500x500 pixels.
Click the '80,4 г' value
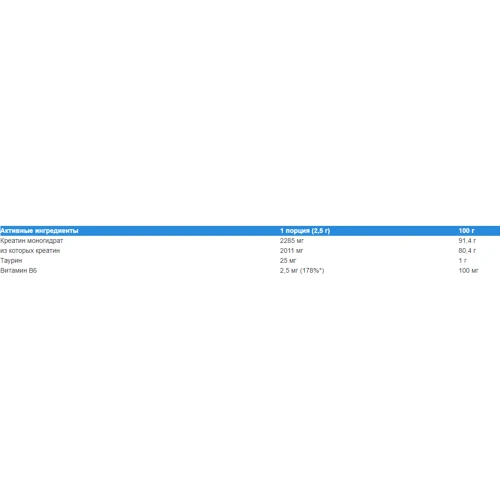467,251
